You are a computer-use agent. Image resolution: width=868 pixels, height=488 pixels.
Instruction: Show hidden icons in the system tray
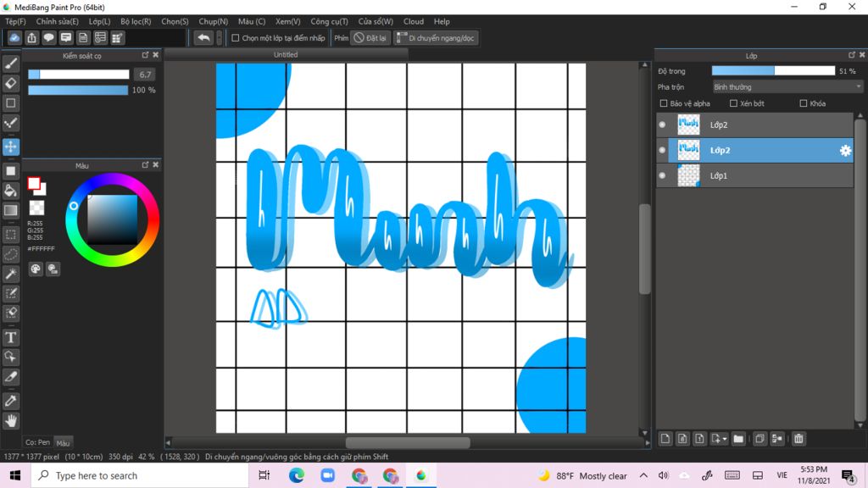(x=643, y=475)
